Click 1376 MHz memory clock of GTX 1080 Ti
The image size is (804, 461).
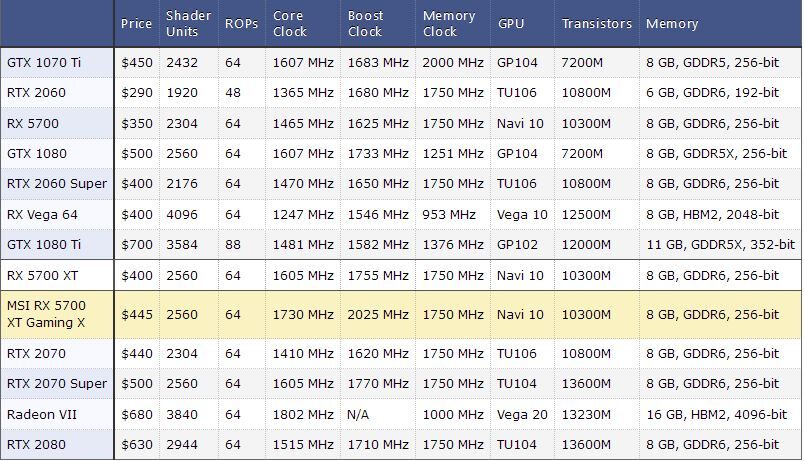point(453,245)
